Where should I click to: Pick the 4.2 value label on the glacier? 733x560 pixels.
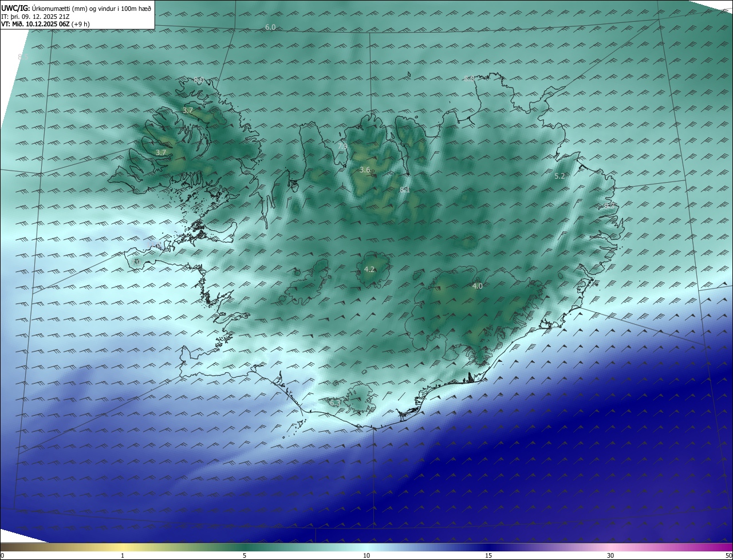(x=369, y=269)
